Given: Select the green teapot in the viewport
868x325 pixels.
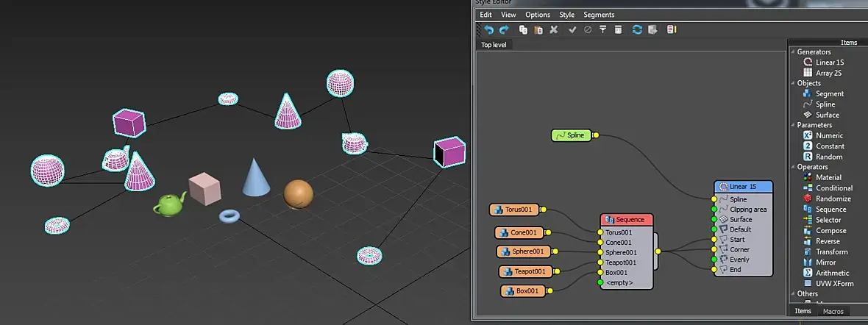Looking at the screenshot, I should click(x=169, y=204).
